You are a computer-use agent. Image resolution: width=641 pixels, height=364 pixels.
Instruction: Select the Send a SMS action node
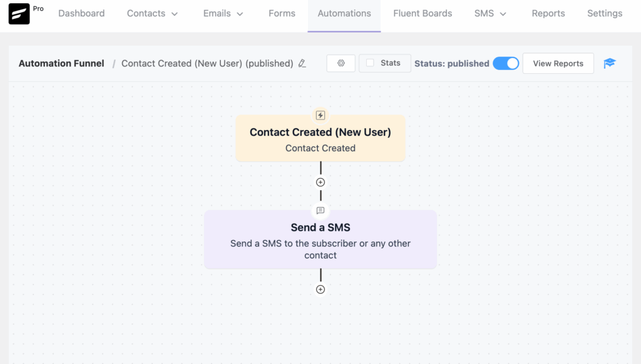(320, 240)
